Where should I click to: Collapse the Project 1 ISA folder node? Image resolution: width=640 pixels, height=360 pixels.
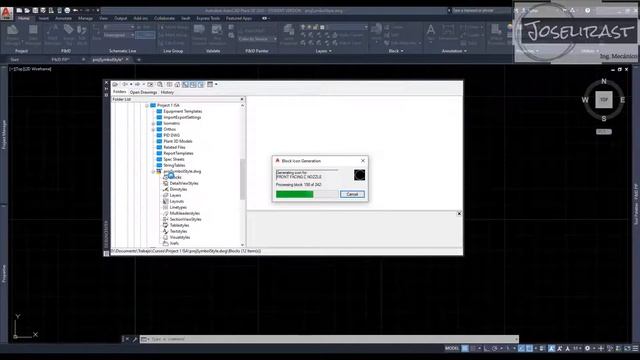(x=147, y=105)
